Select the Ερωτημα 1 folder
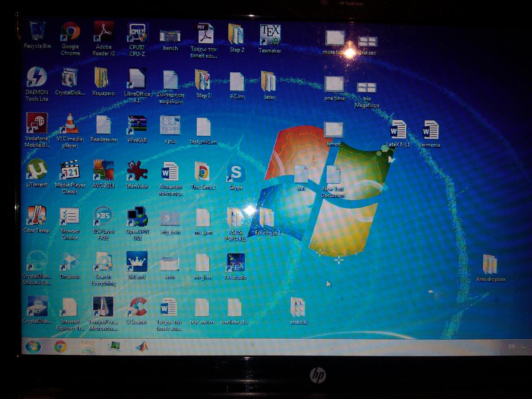This screenshot has height=399, width=532. pos(267,218)
